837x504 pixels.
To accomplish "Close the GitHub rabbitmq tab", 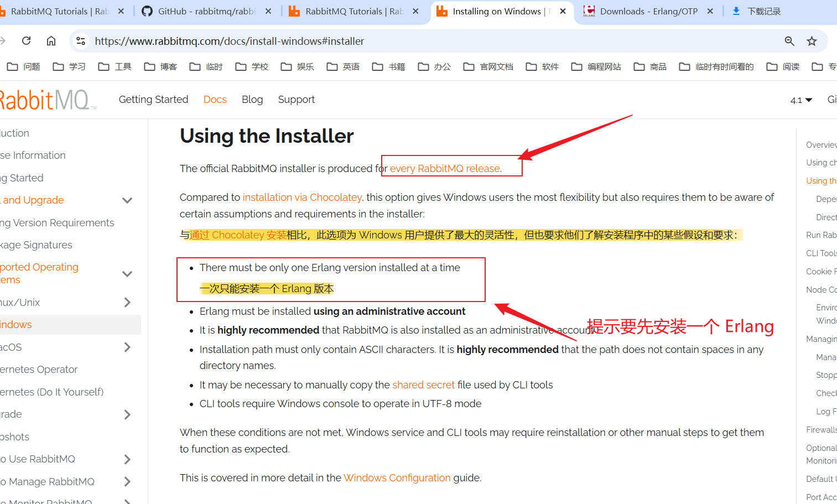I will (x=268, y=11).
